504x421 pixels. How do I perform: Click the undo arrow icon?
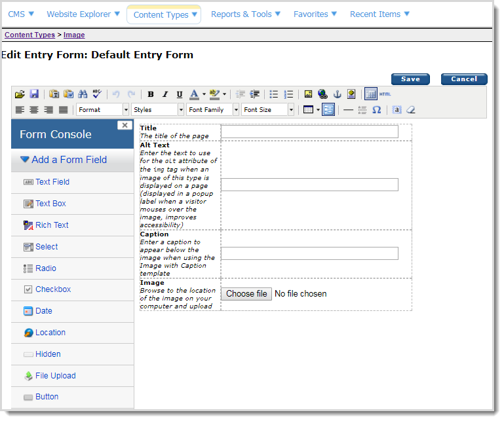coord(117,94)
